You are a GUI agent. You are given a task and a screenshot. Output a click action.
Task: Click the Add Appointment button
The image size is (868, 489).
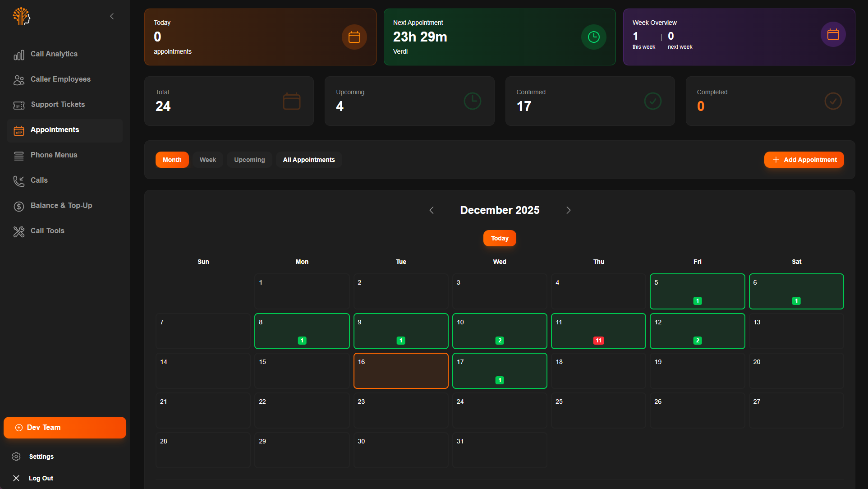[x=804, y=160]
